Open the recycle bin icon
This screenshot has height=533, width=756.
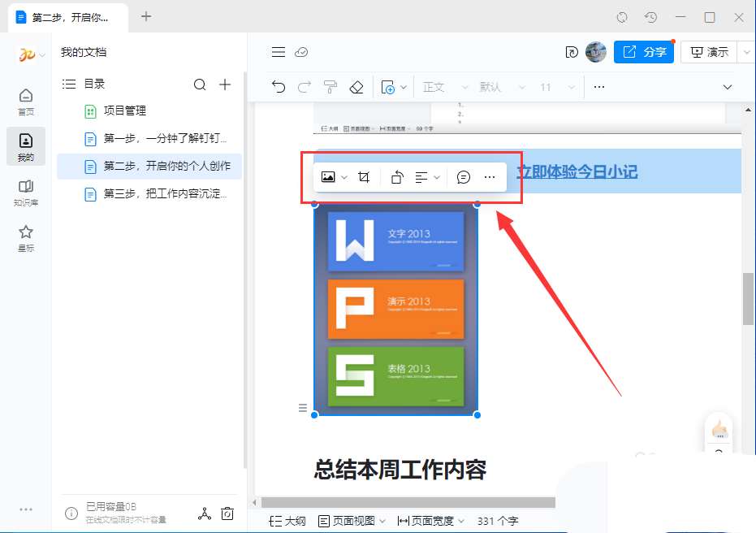click(227, 513)
